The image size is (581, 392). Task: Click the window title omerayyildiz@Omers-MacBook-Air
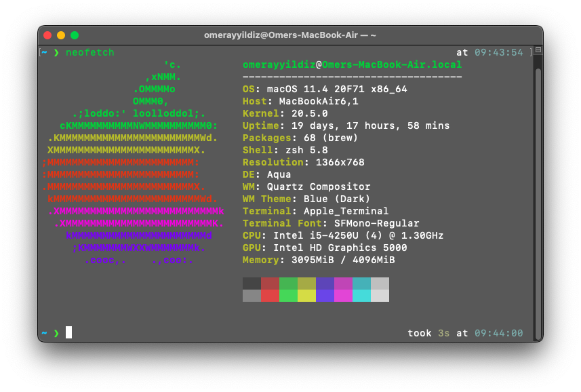(290, 35)
